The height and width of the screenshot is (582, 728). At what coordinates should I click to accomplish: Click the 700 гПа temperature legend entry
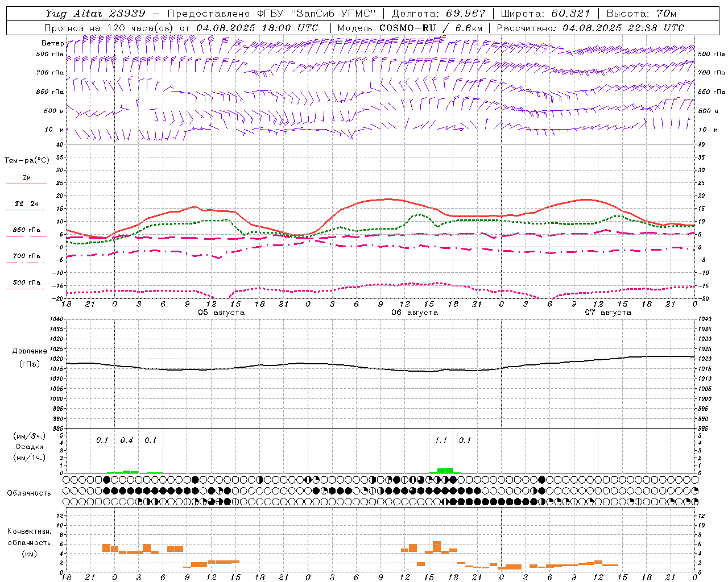[26, 256]
